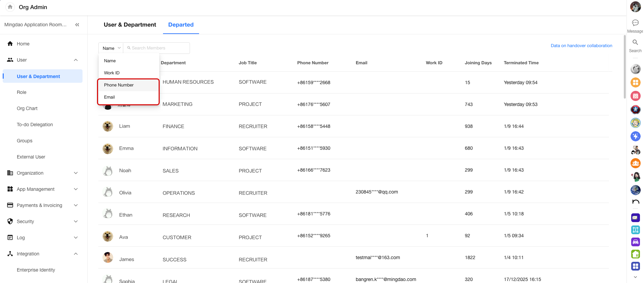Open the red calendar app icon

[635, 96]
